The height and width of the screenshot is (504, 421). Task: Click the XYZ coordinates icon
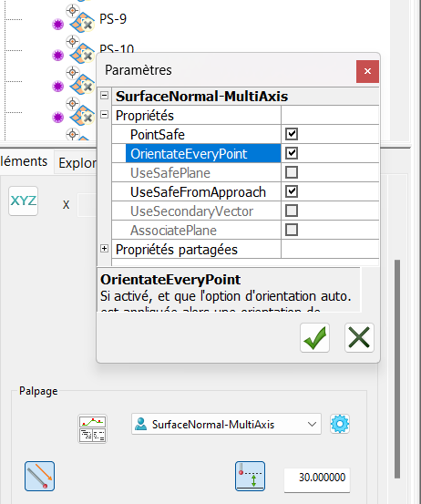pos(23,201)
